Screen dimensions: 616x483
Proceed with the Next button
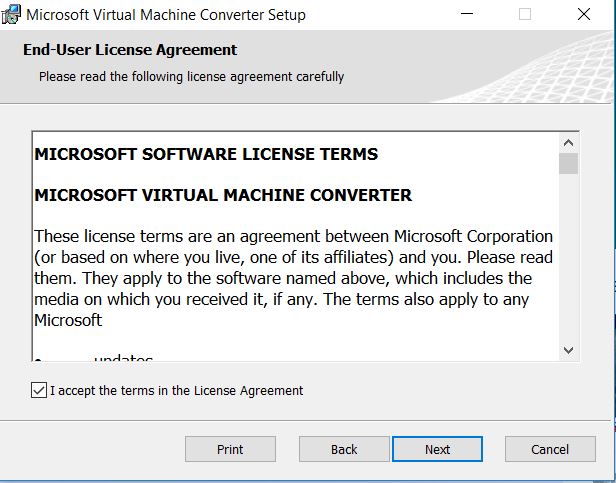[x=437, y=449]
